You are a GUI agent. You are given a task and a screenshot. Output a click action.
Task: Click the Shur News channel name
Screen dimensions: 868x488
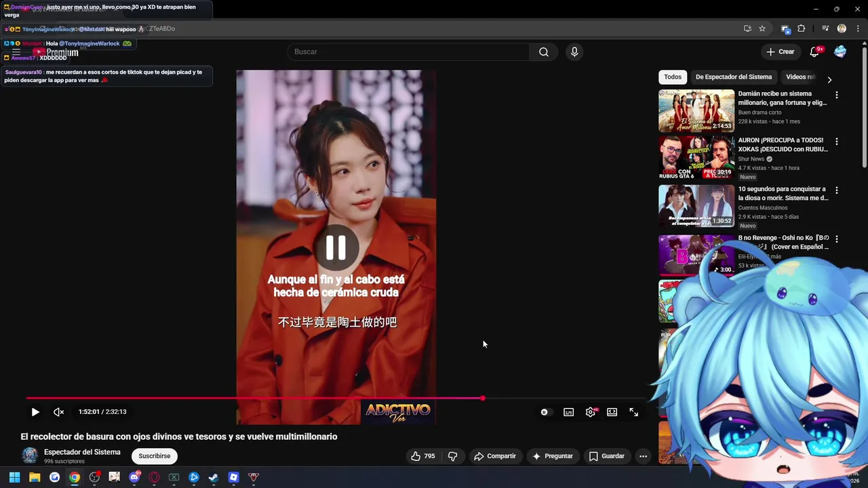[751, 159]
